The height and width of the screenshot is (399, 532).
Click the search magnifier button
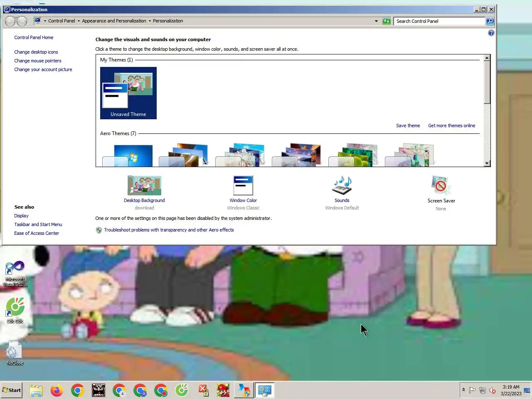pos(490,21)
